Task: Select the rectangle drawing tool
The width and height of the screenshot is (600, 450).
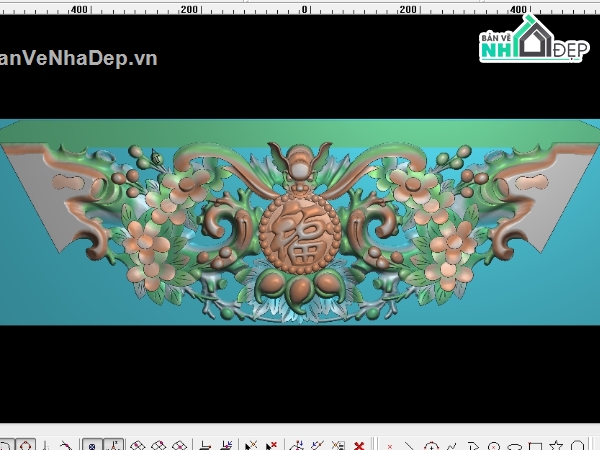Action: [536, 445]
